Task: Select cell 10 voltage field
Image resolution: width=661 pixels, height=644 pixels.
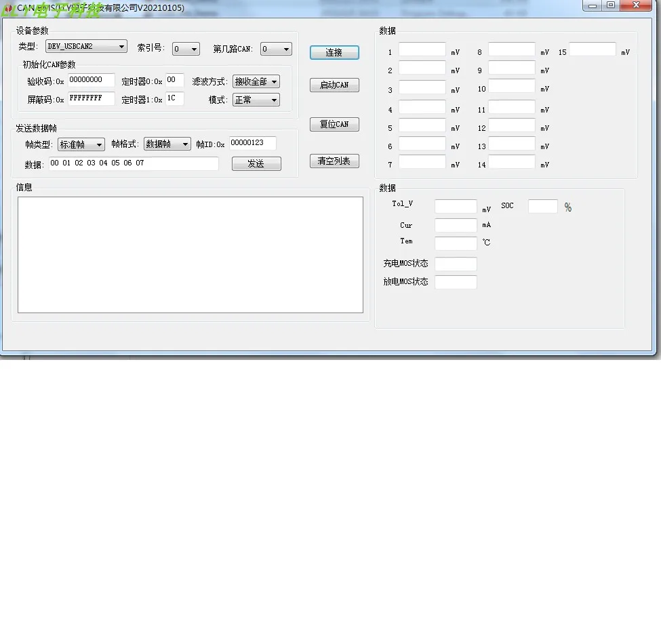Action: [x=512, y=86]
